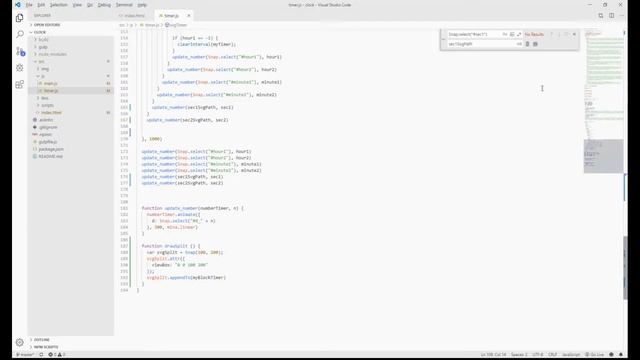The image size is (640, 360).
Task: Toggle Preserve Case in replace box
Action: click(519, 44)
